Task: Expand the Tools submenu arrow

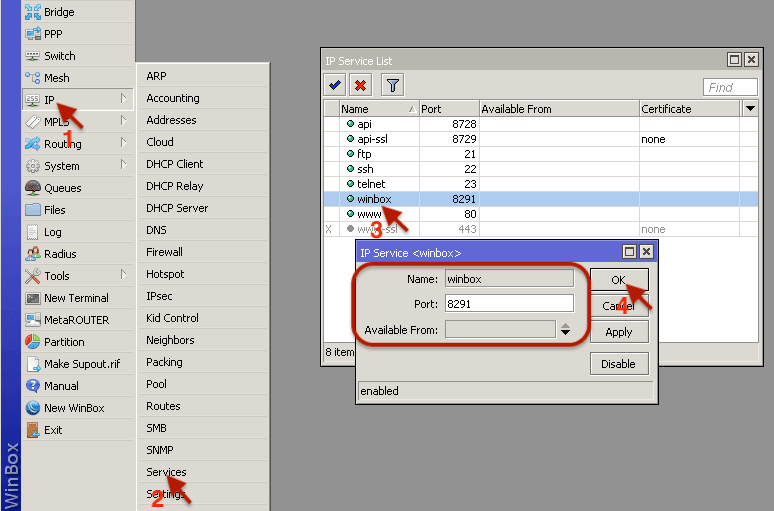Action: pyautogui.click(x=123, y=275)
